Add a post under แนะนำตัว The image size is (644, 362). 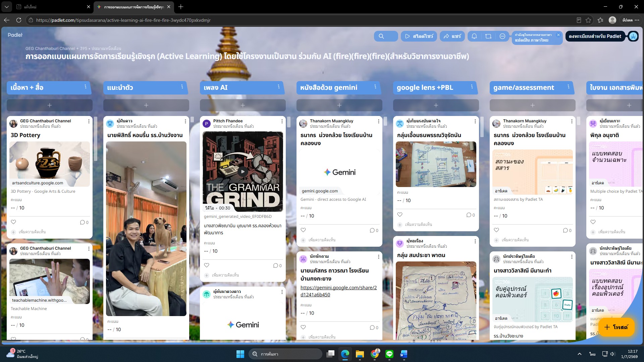(146, 105)
